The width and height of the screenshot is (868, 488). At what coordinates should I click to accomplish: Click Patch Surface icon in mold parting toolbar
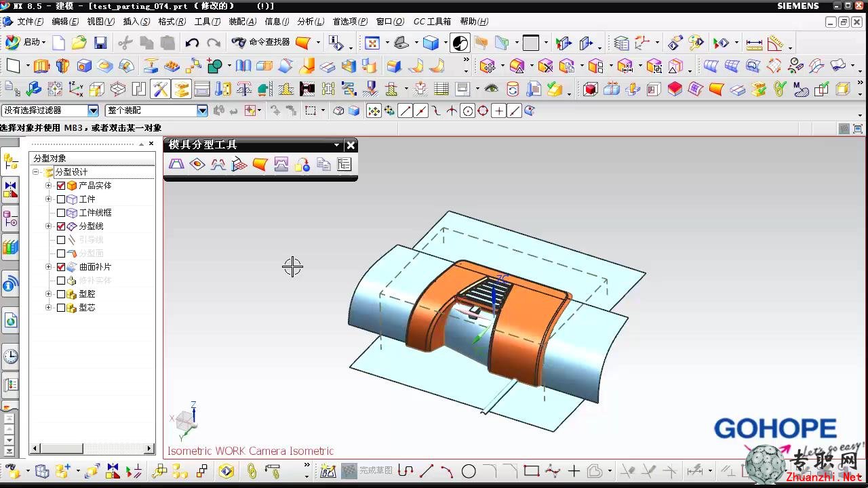click(x=197, y=164)
